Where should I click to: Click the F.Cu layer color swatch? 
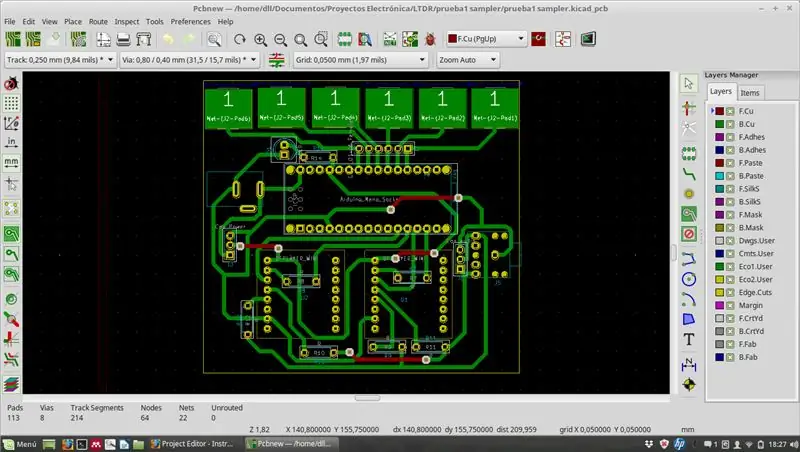pyautogui.click(x=719, y=111)
